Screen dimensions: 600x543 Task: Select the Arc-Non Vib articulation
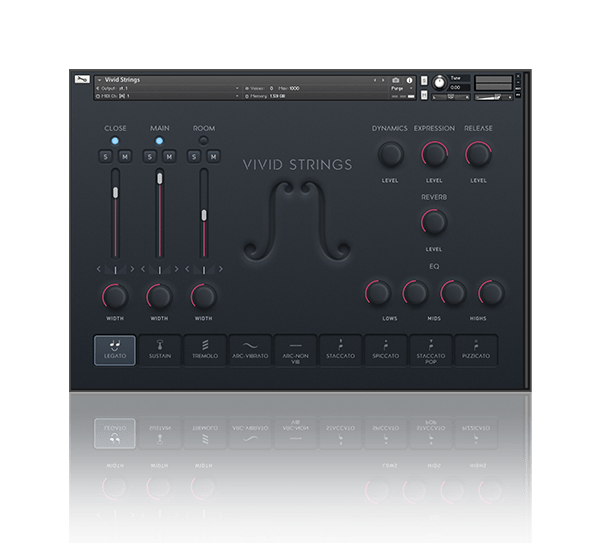click(296, 349)
